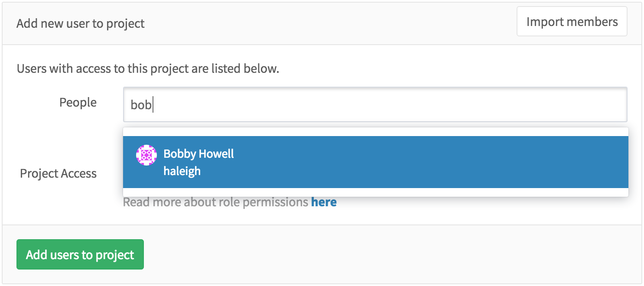Focus the People search field containing 'bob'
Screen dimensions: 644x286
click(375, 105)
